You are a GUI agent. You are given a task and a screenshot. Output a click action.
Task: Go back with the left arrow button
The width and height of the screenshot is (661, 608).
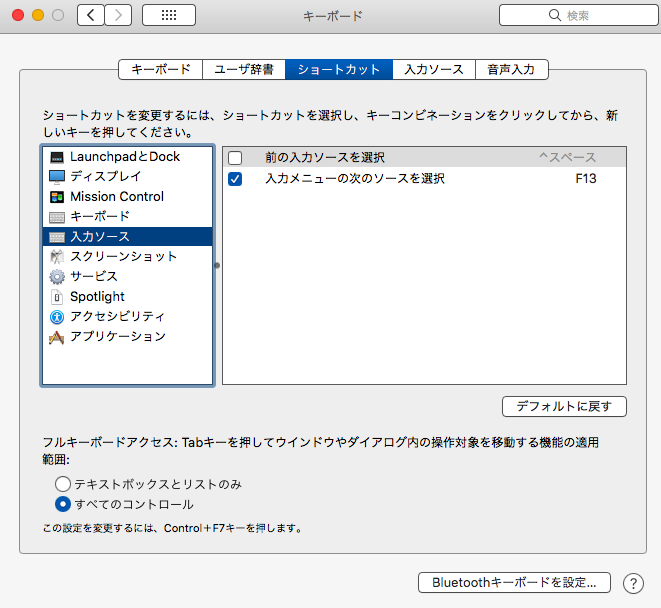coord(91,16)
